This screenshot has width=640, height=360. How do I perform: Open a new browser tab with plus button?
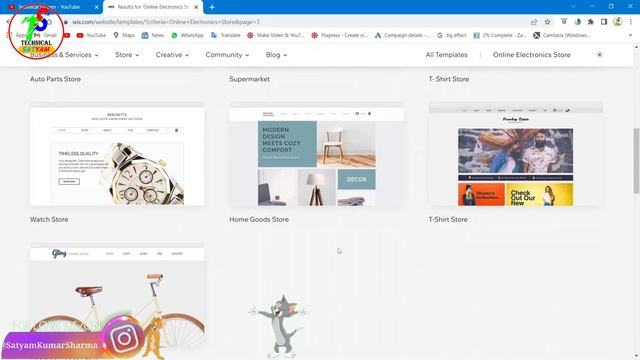212,7
